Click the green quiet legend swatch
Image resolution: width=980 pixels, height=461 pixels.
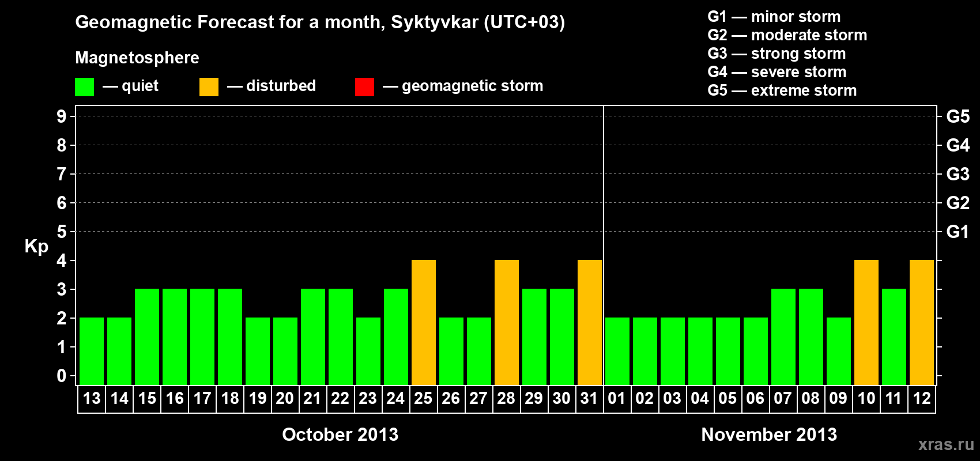pos(84,87)
